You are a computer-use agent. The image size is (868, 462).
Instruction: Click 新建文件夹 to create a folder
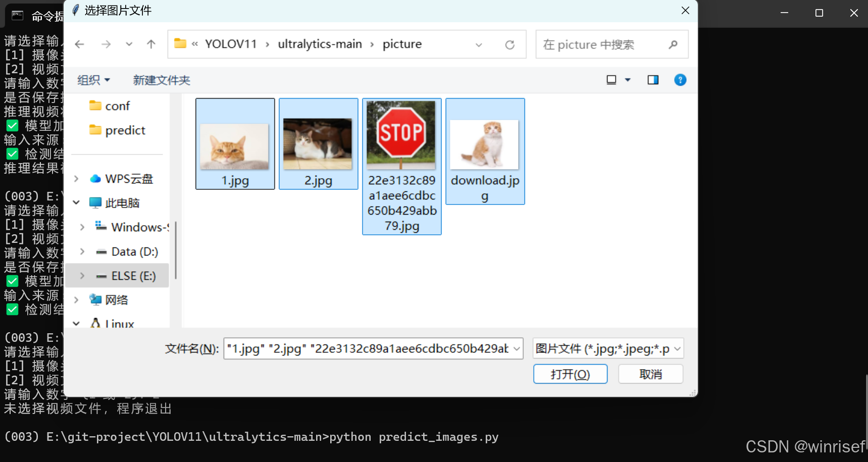[x=162, y=80]
